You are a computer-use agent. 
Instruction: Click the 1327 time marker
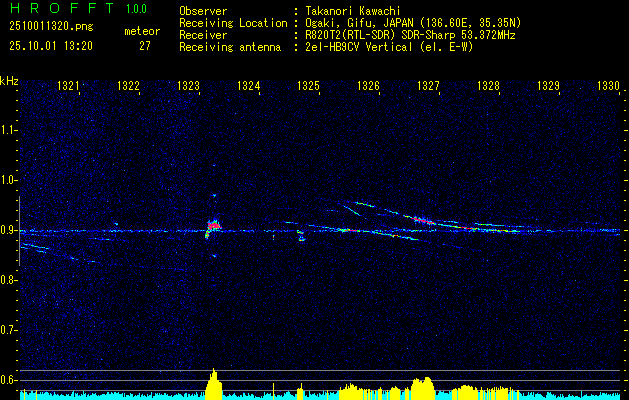point(428,86)
